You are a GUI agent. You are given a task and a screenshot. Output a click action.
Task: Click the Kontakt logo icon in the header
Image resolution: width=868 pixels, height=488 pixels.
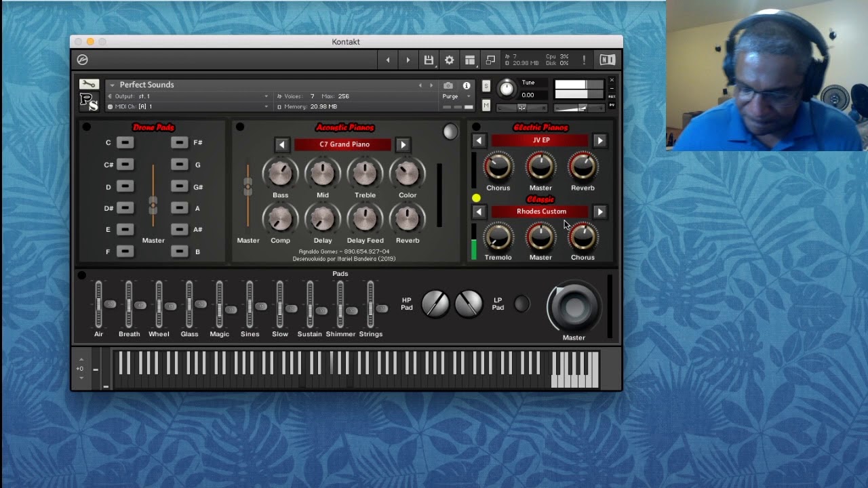[x=82, y=60]
